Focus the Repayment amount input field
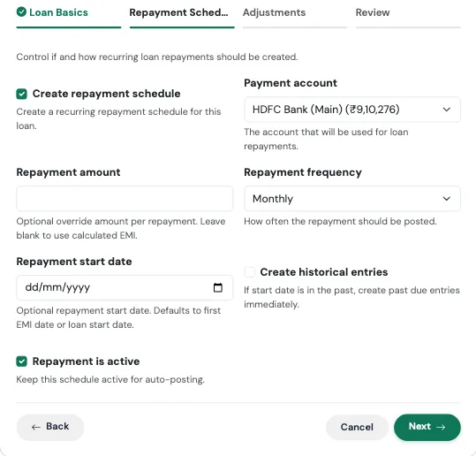 [x=125, y=199]
